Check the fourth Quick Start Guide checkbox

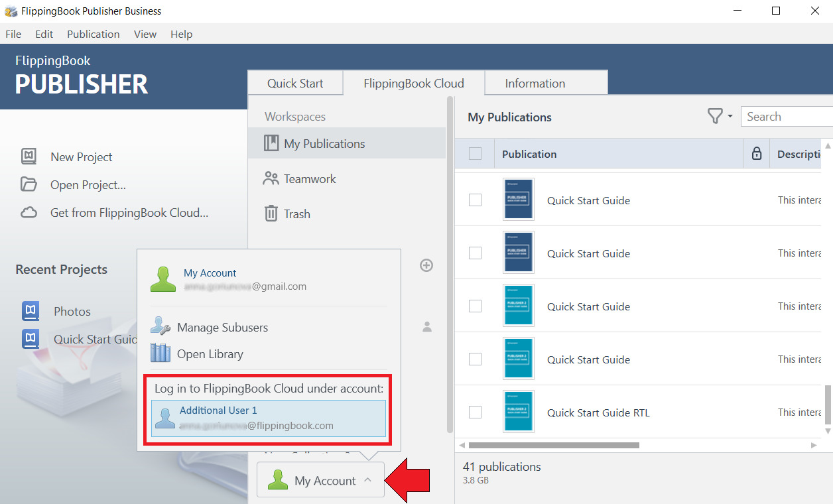[x=475, y=359]
